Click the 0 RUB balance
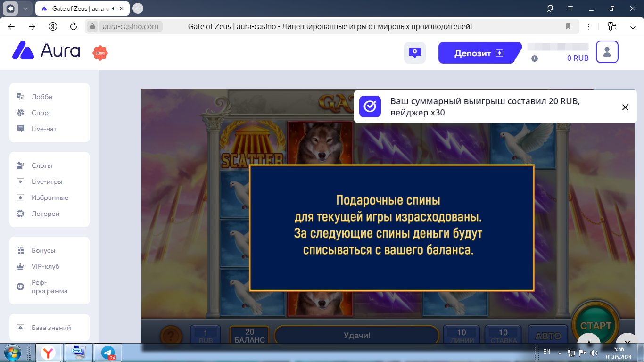This screenshot has height=362, width=644. click(578, 58)
